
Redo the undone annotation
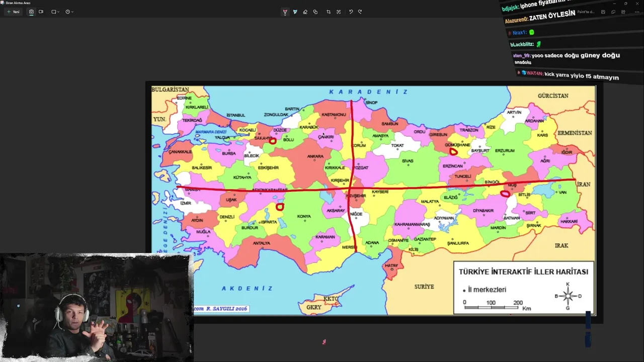pyautogui.click(x=360, y=12)
